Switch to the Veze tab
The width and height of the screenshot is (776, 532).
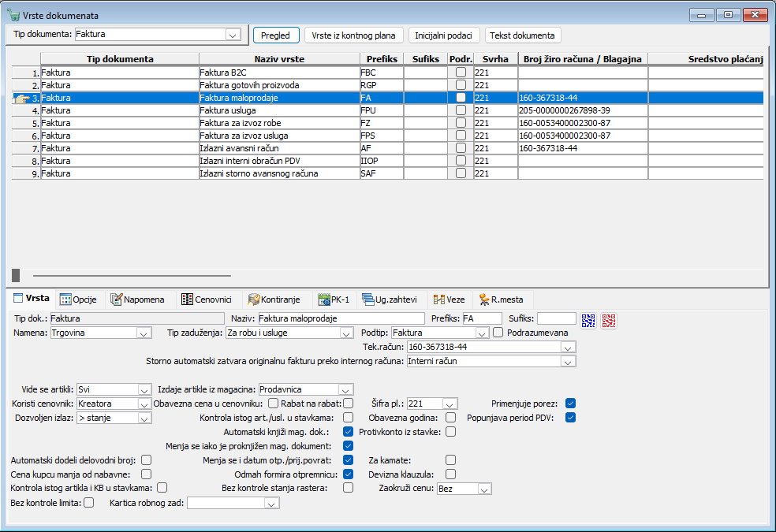(x=450, y=299)
